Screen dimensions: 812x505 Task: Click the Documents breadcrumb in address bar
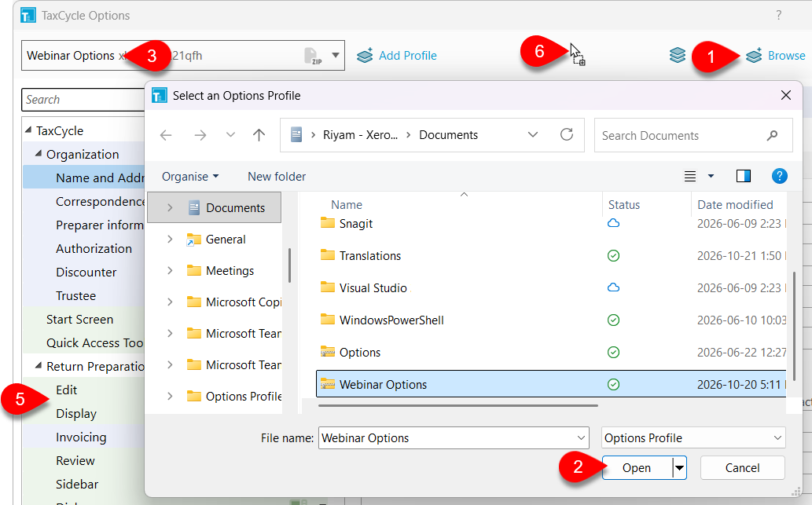click(x=449, y=135)
